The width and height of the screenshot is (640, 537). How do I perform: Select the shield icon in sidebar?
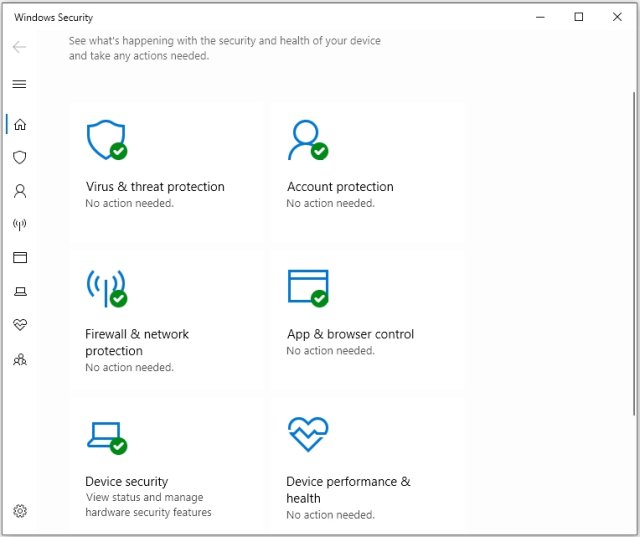[20, 157]
